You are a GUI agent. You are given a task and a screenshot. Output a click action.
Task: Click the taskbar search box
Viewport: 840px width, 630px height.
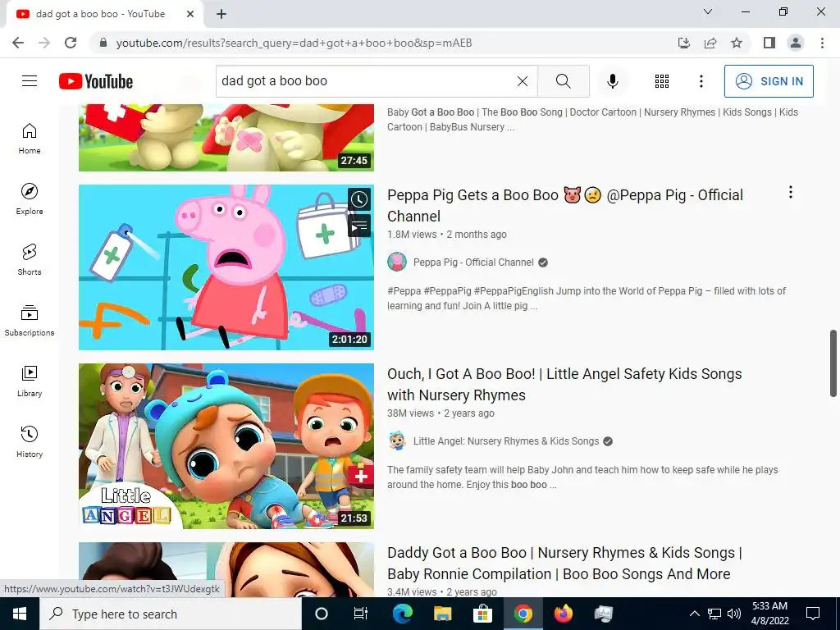coord(171,614)
